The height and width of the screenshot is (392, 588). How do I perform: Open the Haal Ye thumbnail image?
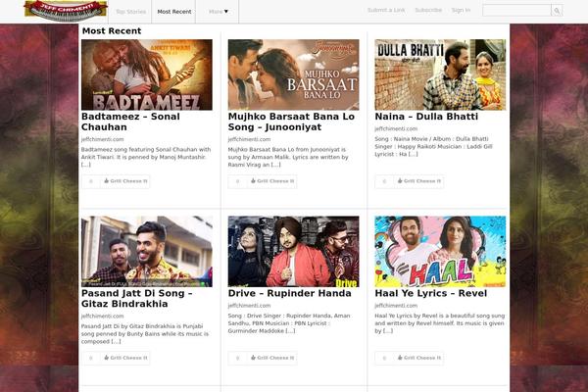pyautogui.click(x=440, y=251)
